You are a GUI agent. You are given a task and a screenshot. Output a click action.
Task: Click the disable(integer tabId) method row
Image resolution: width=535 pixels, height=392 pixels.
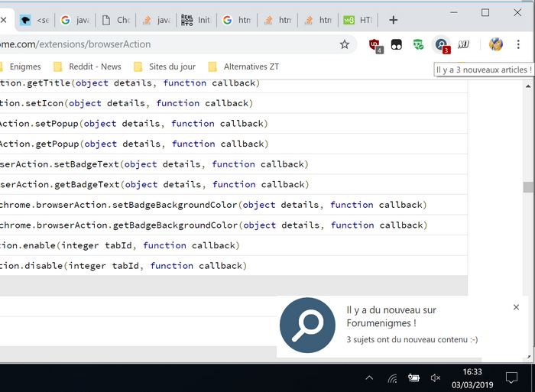[x=233, y=265]
